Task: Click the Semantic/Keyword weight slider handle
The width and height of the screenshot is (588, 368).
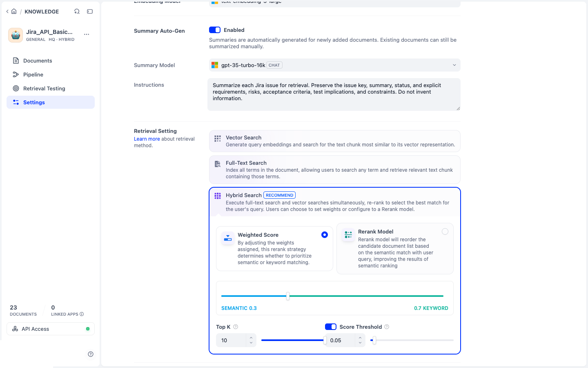Action: coord(288,296)
